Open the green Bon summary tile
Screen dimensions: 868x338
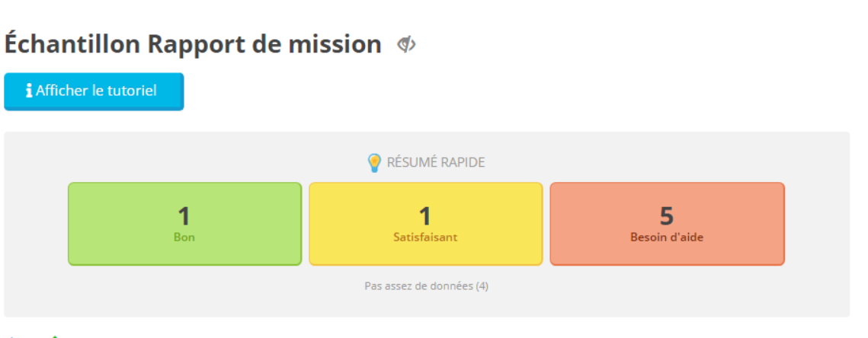[185, 224]
